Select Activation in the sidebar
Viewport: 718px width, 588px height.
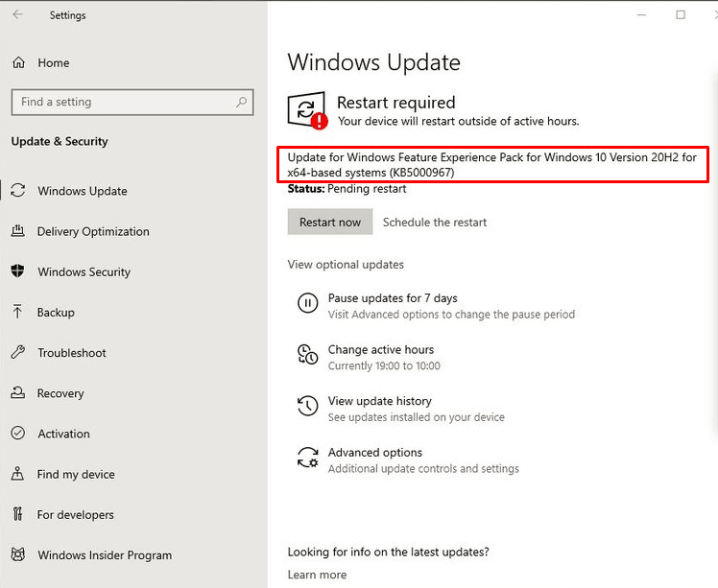[63, 434]
